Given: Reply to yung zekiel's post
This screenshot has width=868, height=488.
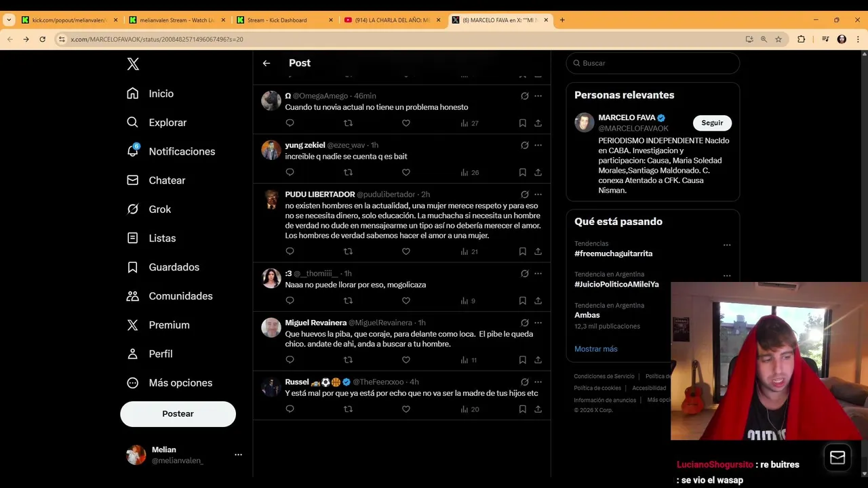Looking at the screenshot, I should tap(290, 172).
